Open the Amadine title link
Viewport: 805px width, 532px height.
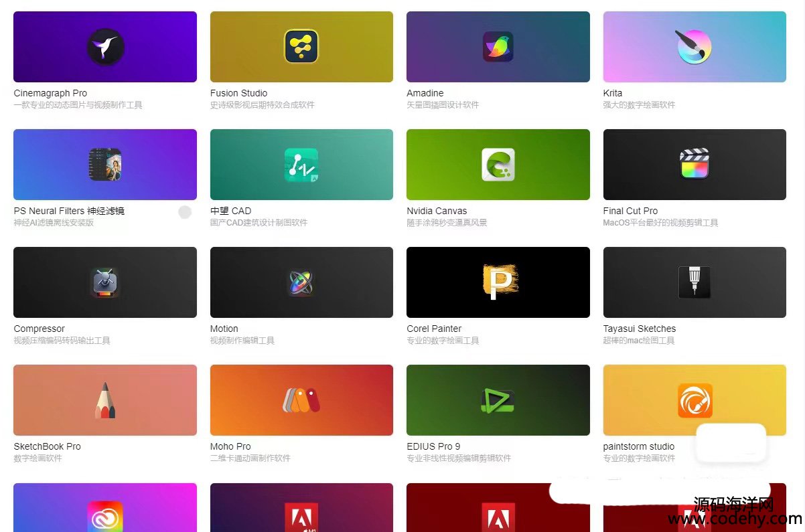pyautogui.click(x=425, y=93)
